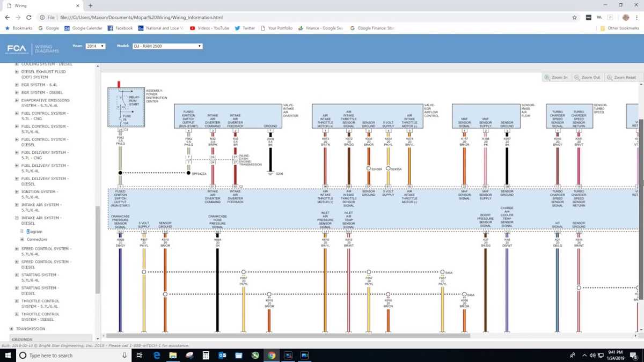
Task: Reset diagram zoom with Zoom Reset
Action: pos(621,77)
